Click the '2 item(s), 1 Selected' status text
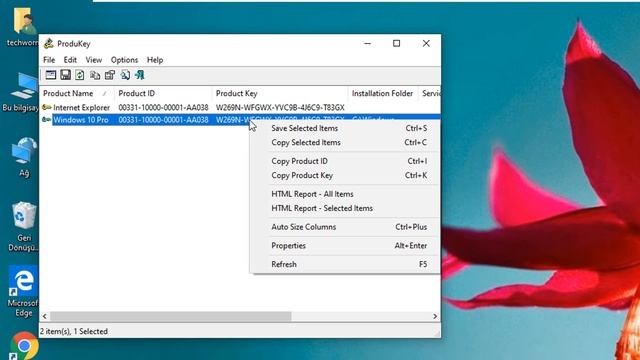The image size is (640, 360). pos(74,331)
